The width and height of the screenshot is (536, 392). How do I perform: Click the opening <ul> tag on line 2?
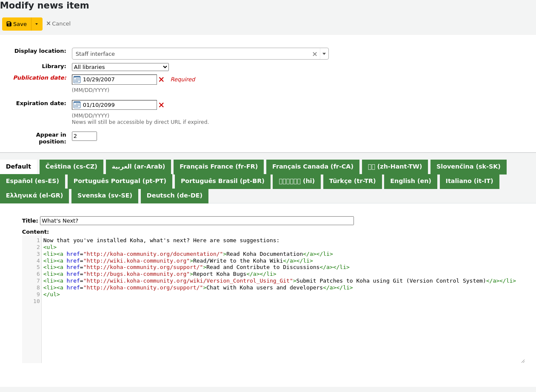click(x=50, y=247)
